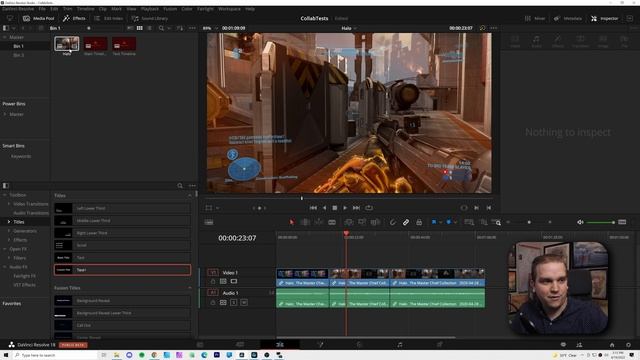Select the Text+ title

pos(122,270)
